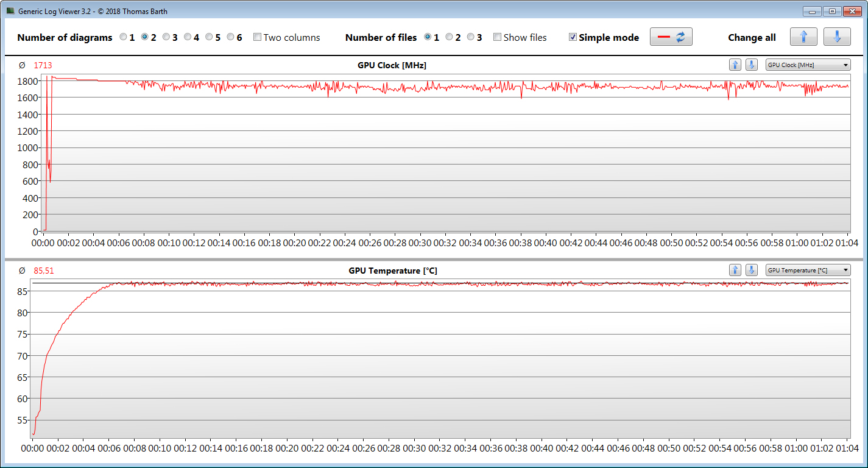
Task: Click the GPU Clock [MHz] diagram title
Action: (392, 65)
